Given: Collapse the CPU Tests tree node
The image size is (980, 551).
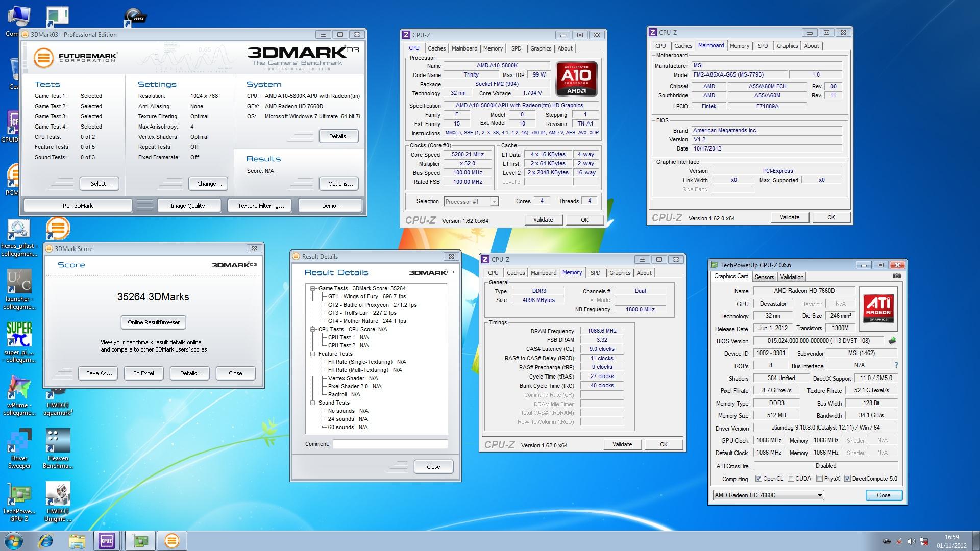Looking at the screenshot, I should [313, 330].
